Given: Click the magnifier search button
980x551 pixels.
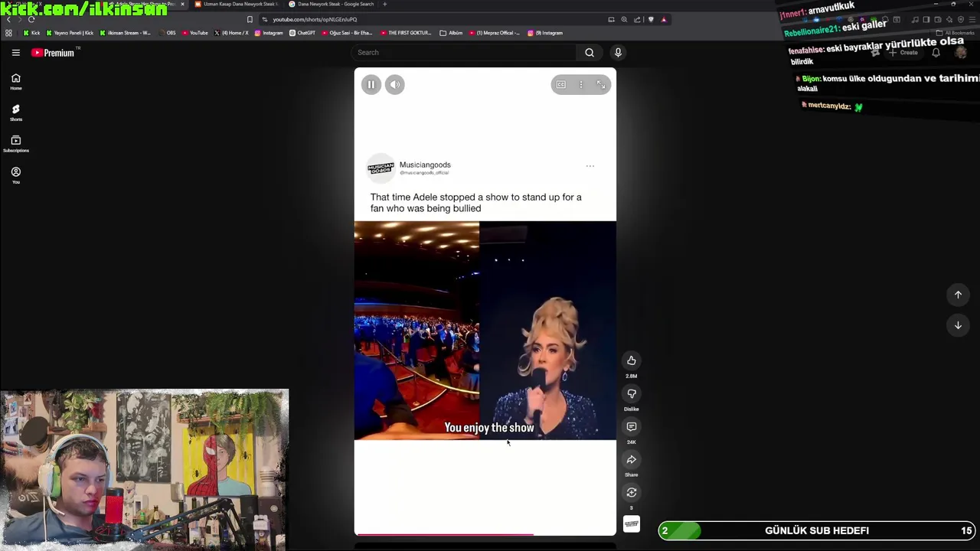Looking at the screenshot, I should coord(590,53).
